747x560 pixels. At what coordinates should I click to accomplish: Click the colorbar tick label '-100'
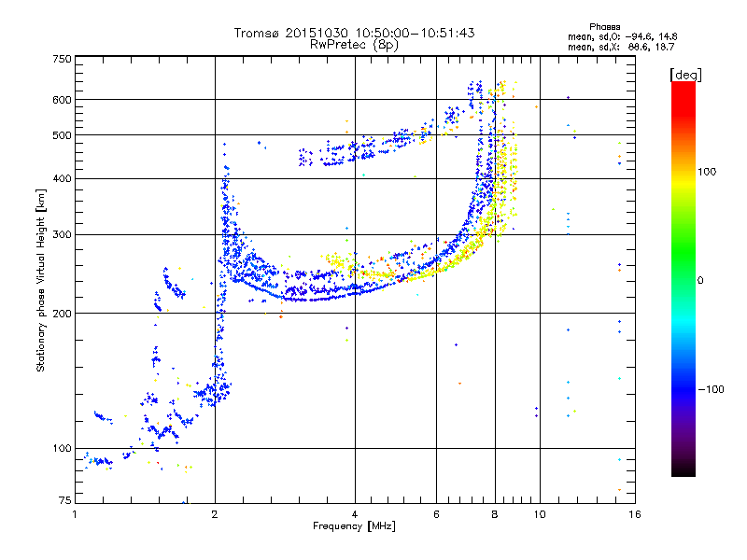click(x=712, y=389)
